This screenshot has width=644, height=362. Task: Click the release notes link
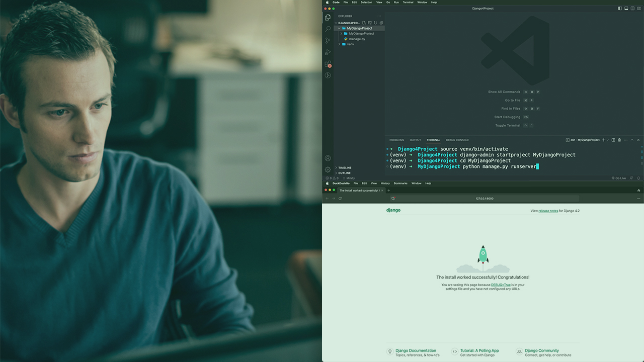548,211
